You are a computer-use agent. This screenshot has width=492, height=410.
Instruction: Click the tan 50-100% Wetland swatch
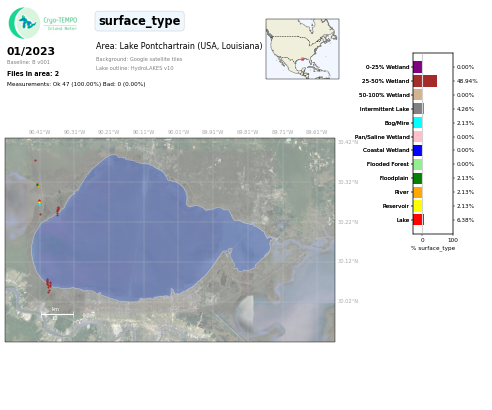pos(418,95)
